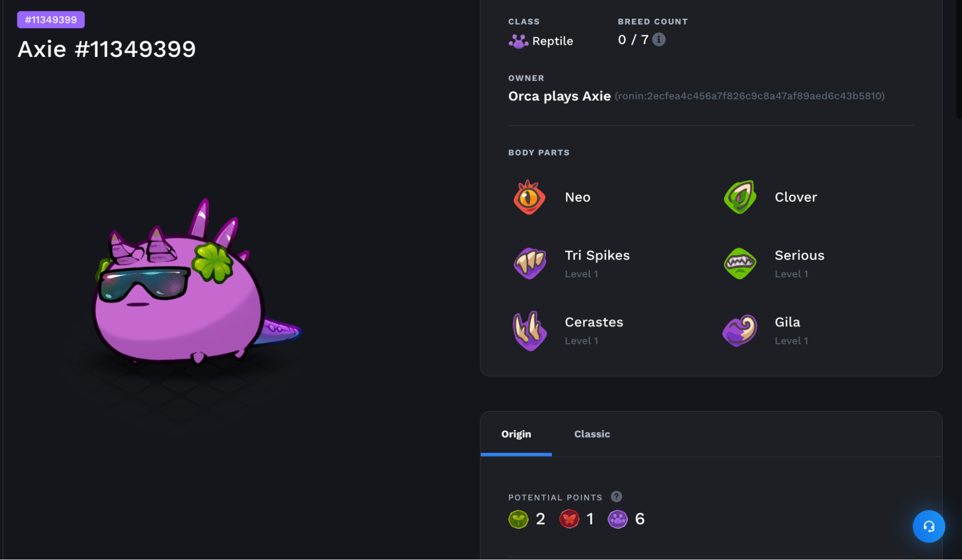The image size is (962, 560).
Task: Click the green plant potential points icon
Action: [518, 519]
